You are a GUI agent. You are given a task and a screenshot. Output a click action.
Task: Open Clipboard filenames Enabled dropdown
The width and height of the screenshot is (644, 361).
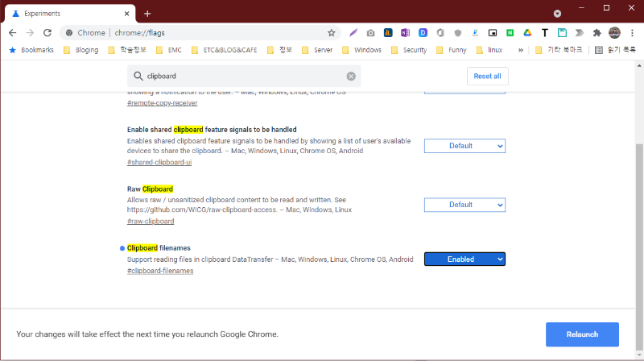[464, 259]
